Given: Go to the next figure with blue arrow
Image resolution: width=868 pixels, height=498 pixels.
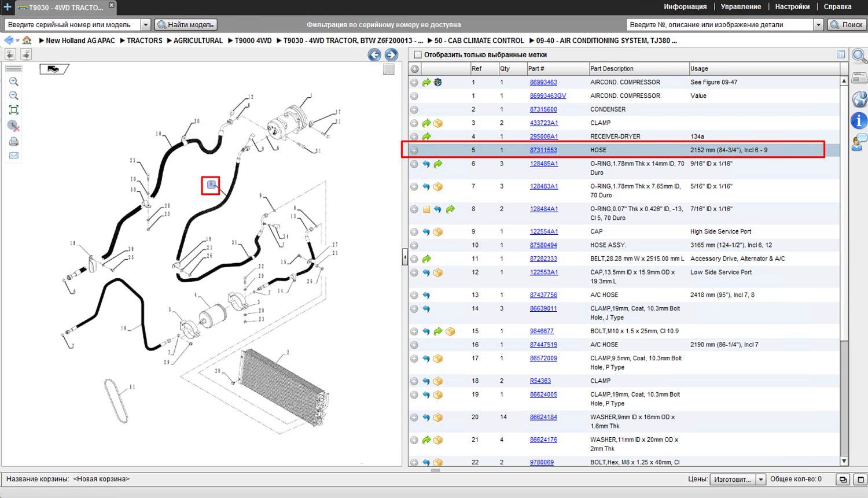Looking at the screenshot, I should click(391, 55).
